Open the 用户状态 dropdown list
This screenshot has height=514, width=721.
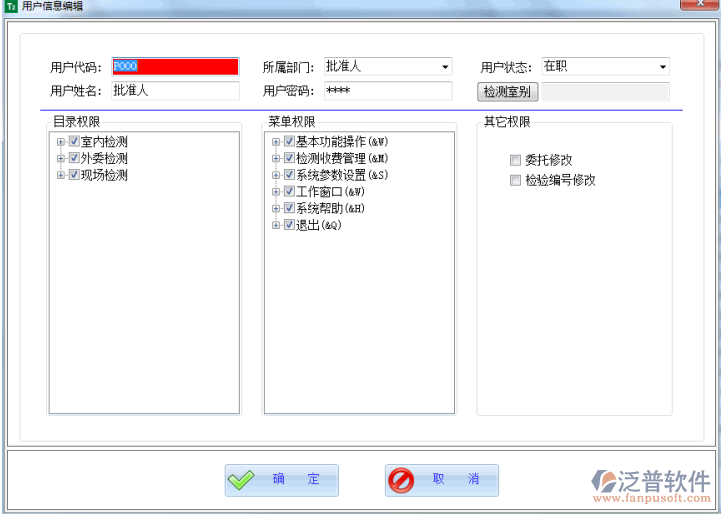(x=662, y=67)
